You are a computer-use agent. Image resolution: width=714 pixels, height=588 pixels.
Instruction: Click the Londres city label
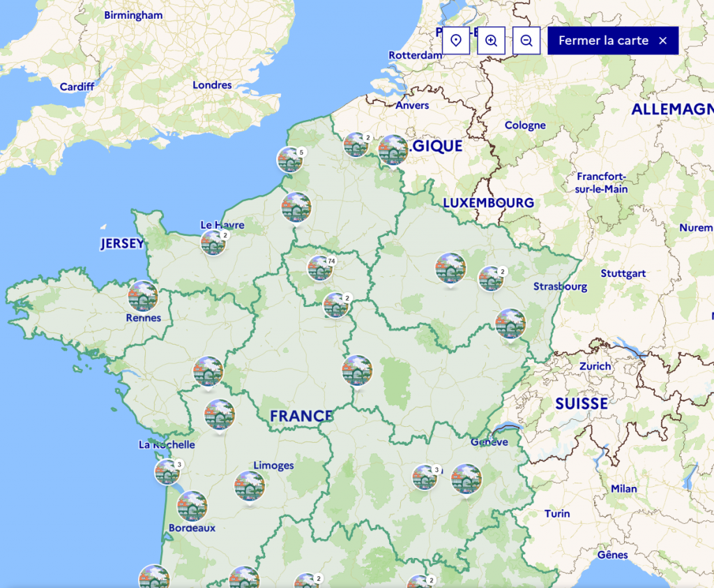point(212,85)
